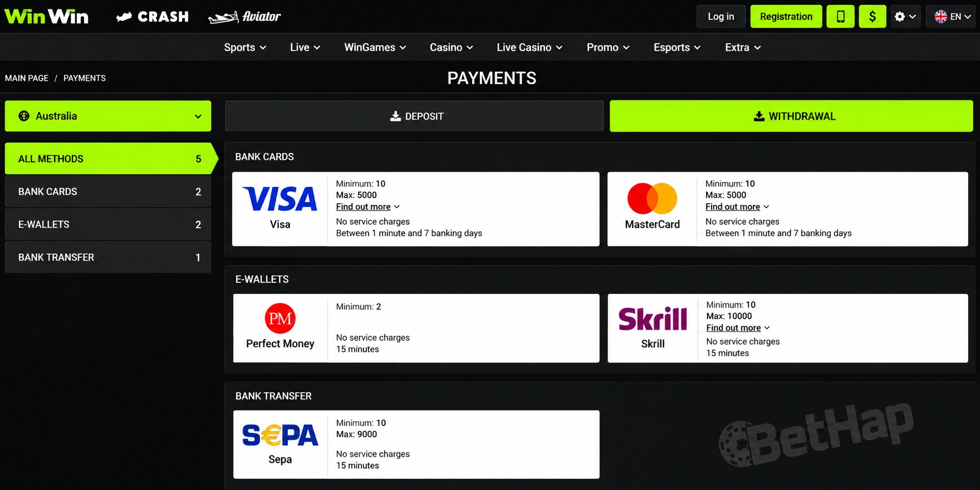Image resolution: width=980 pixels, height=490 pixels.
Task: Expand the Live Casino menu
Action: click(x=529, y=48)
